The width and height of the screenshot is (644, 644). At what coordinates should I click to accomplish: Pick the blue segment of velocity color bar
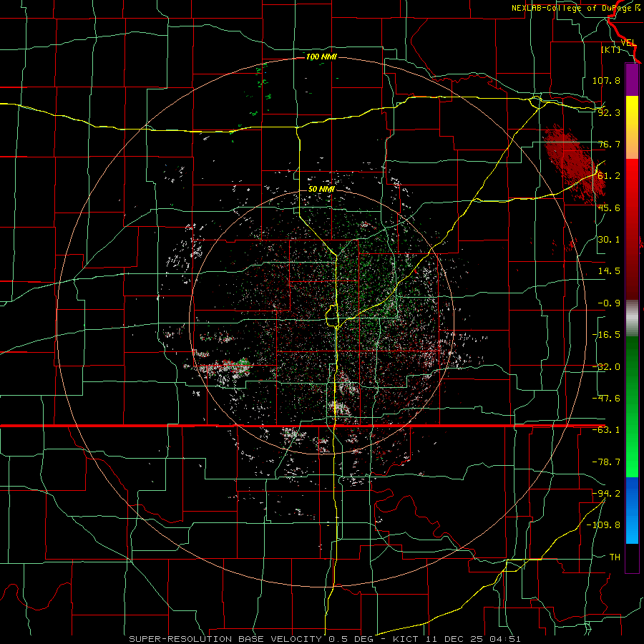point(632,510)
